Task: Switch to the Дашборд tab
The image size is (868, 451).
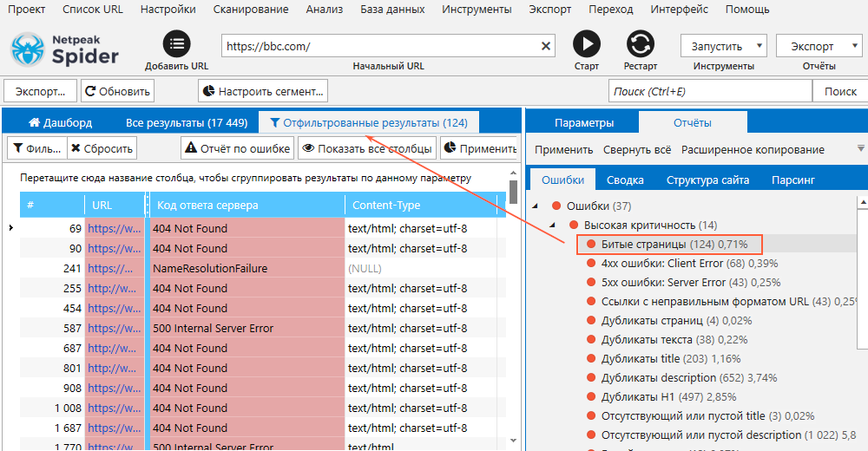Action: tap(61, 123)
